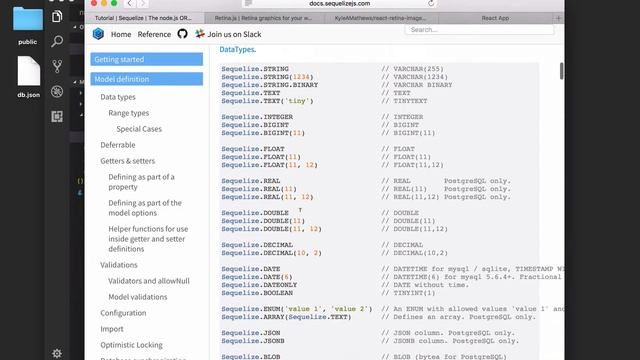Click the page vertical scrollbar thumb
The height and width of the screenshot is (360, 640).
pos(562,71)
